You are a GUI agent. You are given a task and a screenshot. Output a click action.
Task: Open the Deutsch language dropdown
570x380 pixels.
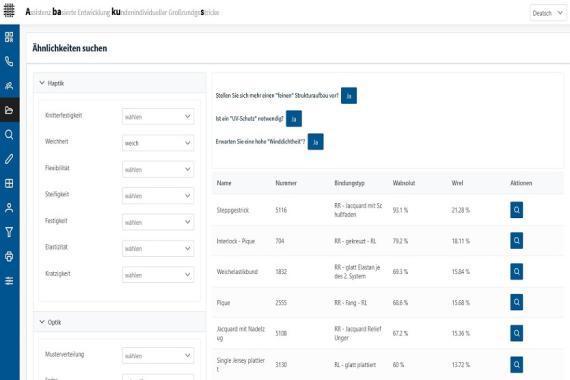pyautogui.click(x=548, y=13)
